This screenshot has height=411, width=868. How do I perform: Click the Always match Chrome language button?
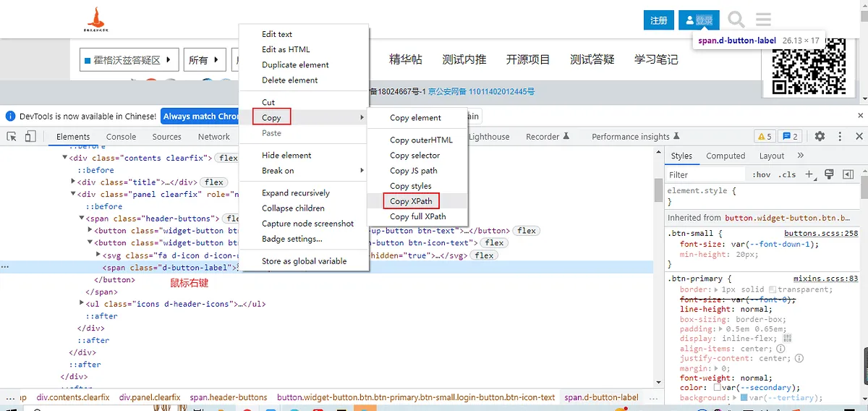(x=200, y=116)
